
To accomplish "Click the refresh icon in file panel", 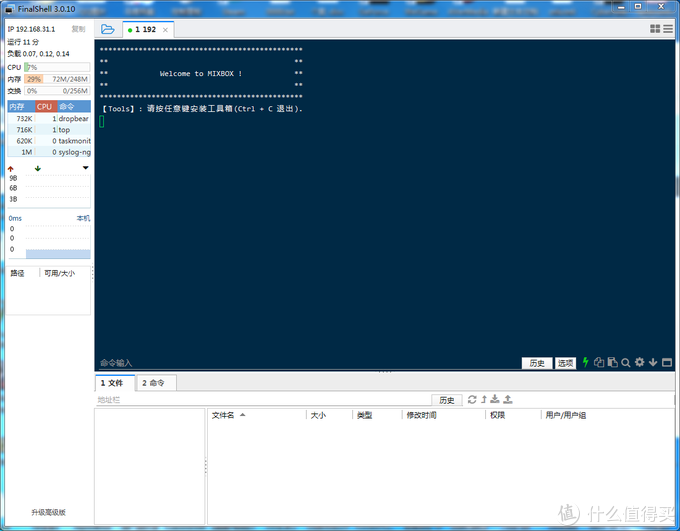I will pyautogui.click(x=472, y=400).
